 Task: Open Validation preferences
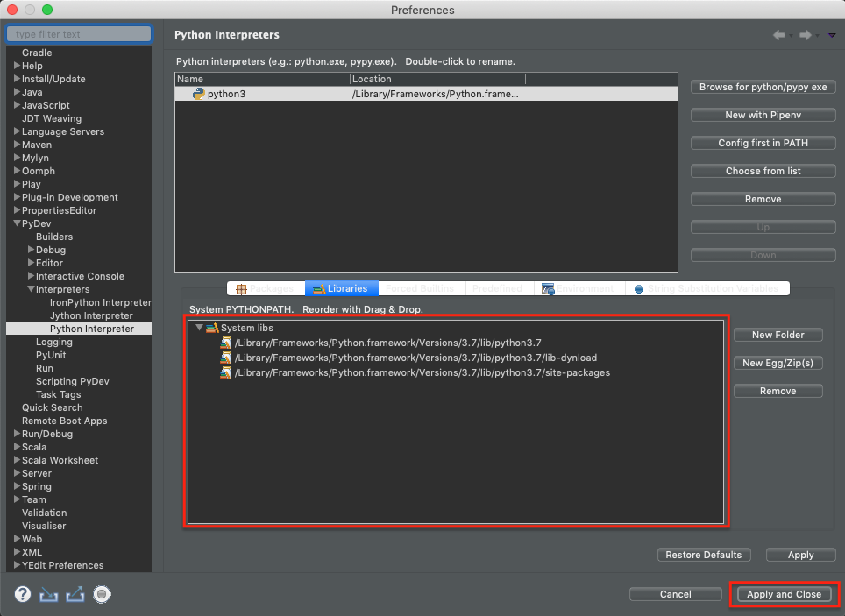(x=44, y=513)
